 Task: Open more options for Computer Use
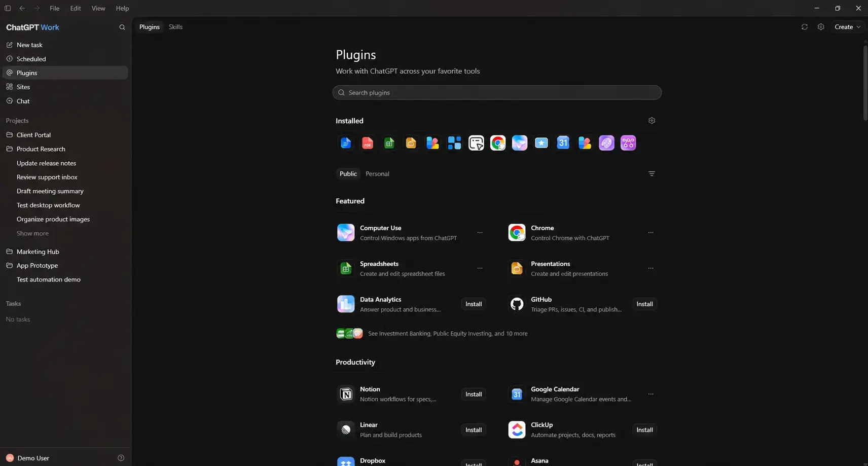(480, 233)
